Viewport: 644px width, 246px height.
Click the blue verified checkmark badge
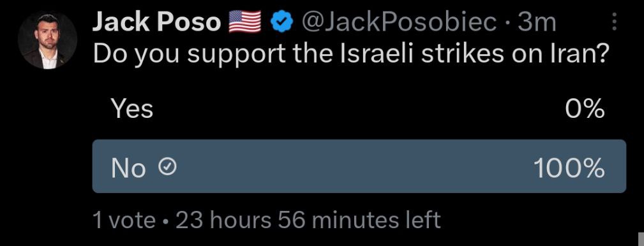[x=281, y=22]
